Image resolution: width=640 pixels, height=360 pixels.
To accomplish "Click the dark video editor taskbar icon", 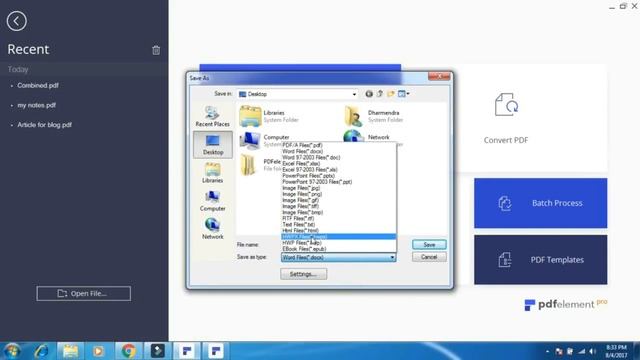I will click(x=158, y=351).
